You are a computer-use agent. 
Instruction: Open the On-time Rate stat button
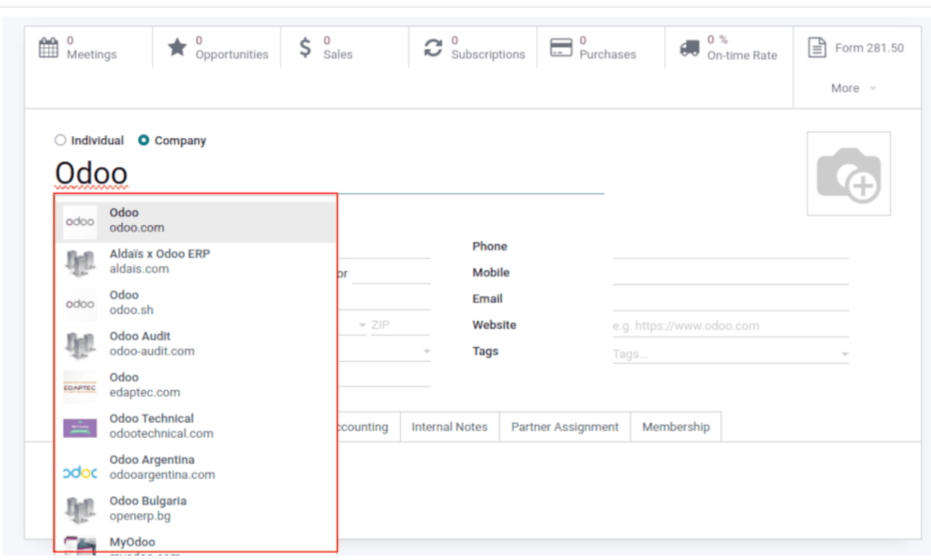(729, 47)
